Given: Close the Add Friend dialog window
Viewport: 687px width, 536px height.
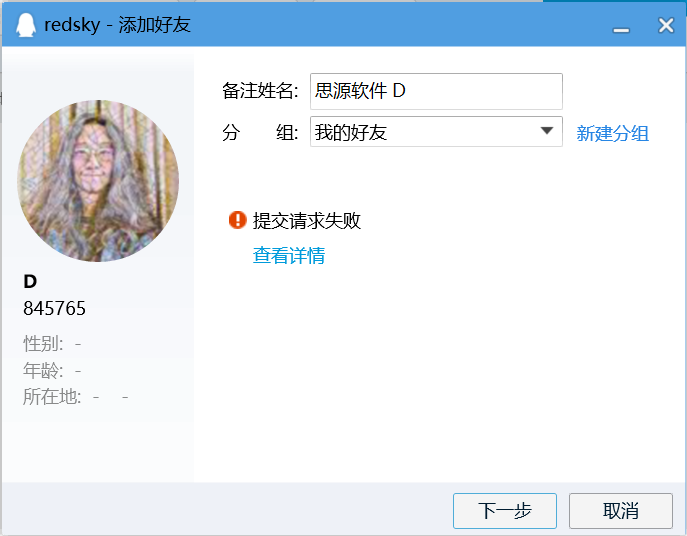Looking at the screenshot, I should (x=666, y=25).
